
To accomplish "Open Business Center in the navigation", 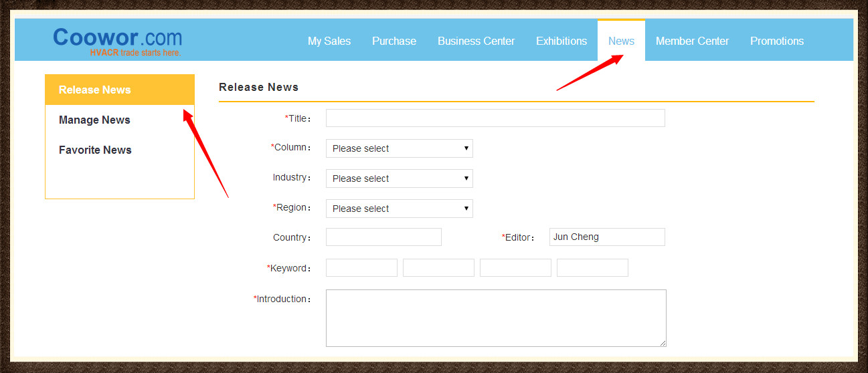I will [x=476, y=41].
